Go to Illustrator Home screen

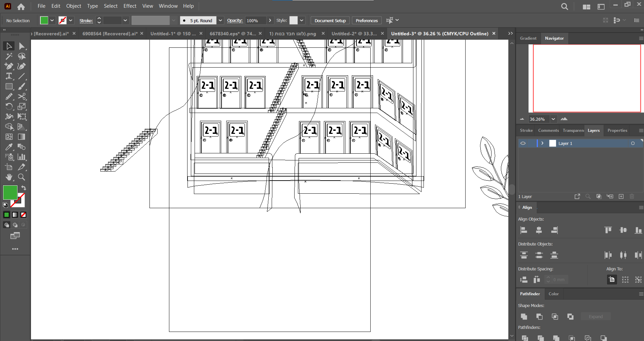tap(21, 6)
